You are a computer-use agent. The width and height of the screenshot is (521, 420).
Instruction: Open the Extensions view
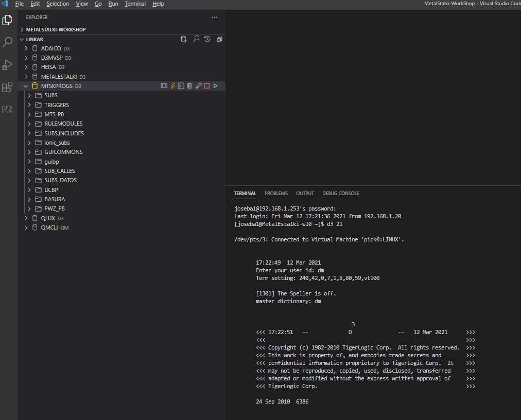coord(7,87)
